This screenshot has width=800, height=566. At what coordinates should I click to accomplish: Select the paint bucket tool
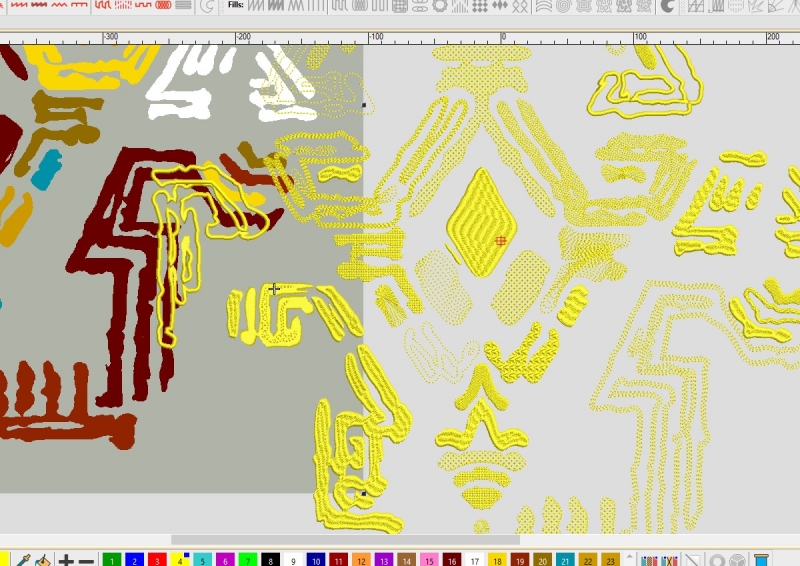43,560
